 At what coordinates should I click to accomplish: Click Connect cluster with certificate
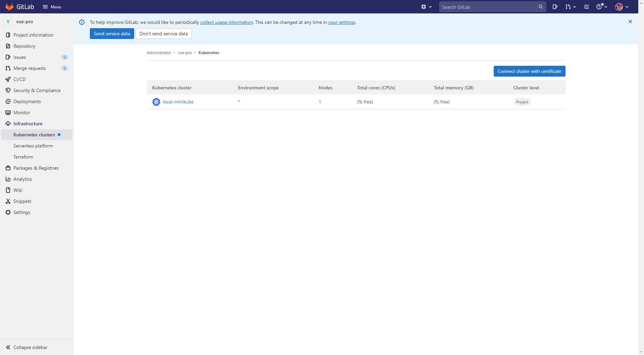pyautogui.click(x=529, y=71)
